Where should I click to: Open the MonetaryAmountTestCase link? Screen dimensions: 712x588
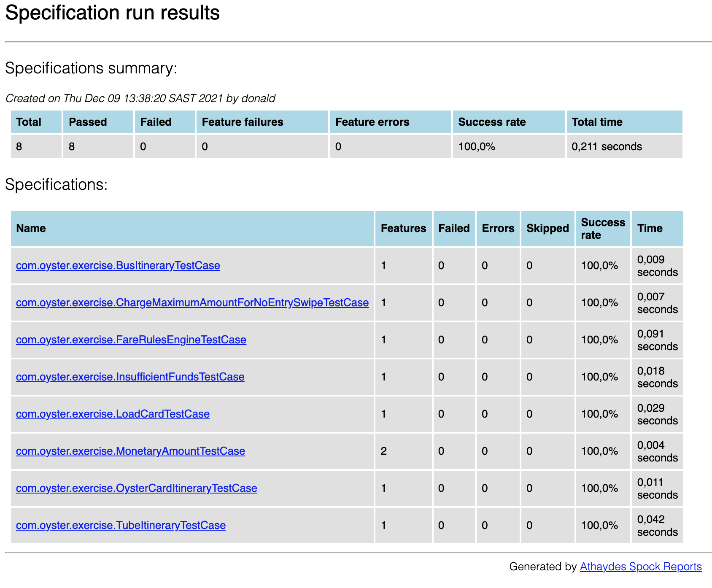(x=130, y=451)
